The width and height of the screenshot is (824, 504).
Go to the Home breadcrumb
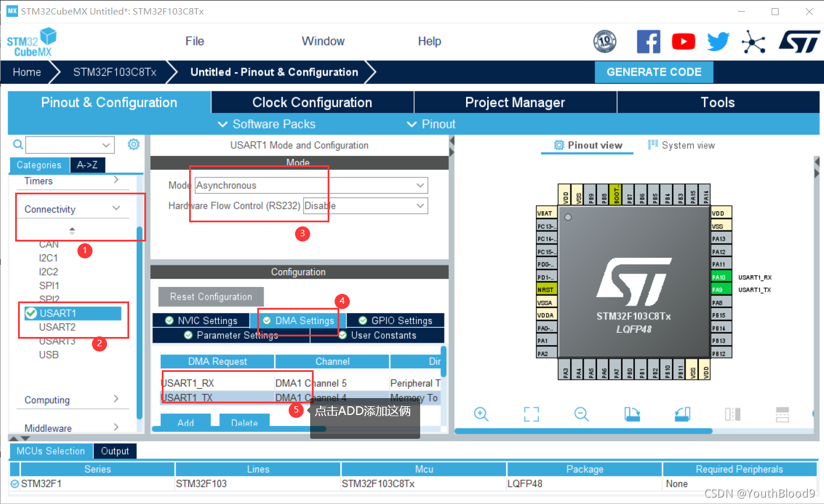click(x=27, y=72)
